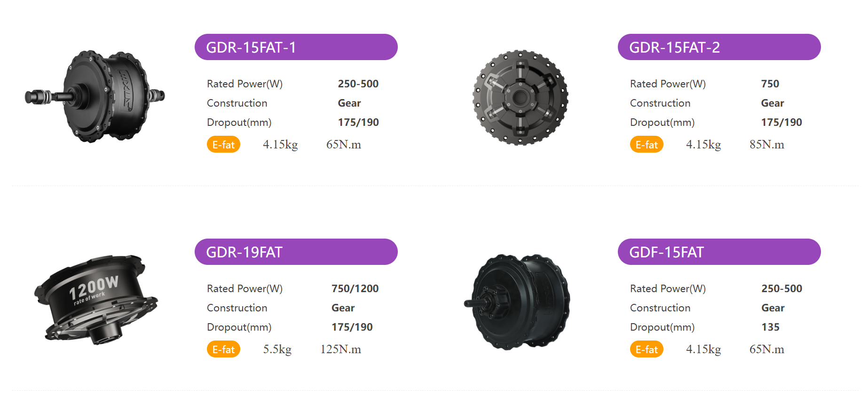This screenshot has width=868, height=395.
Task: Click the 750/1200 rated power value
Action: [355, 288]
